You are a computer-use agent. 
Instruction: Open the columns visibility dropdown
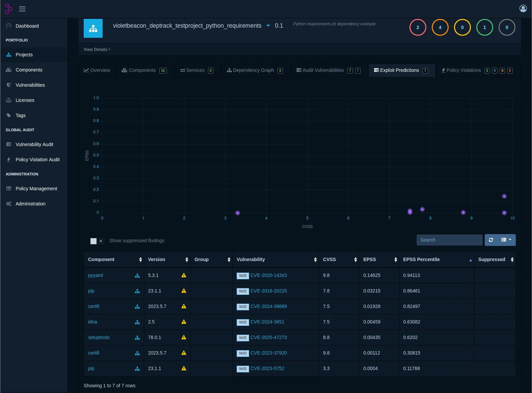(x=506, y=240)
